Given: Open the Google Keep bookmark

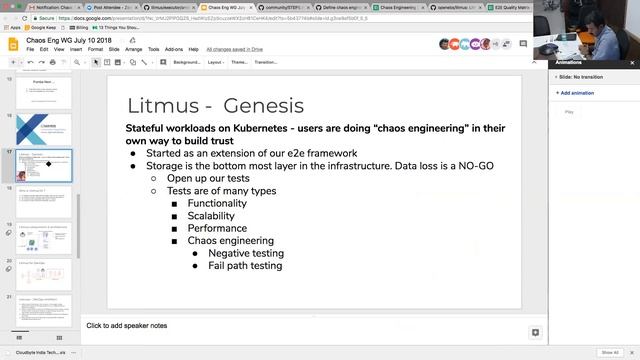Looking at the screenshot, I should click(x=40, y=28).
